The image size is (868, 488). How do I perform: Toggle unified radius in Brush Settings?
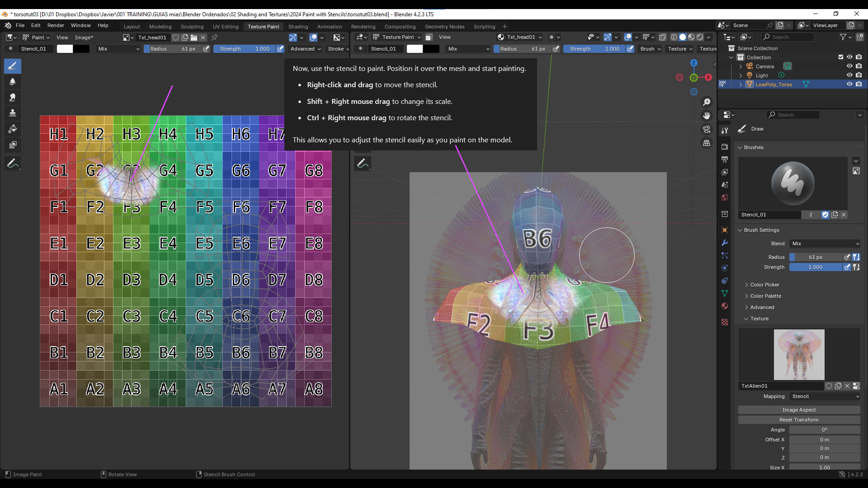(x=856, y=257)
